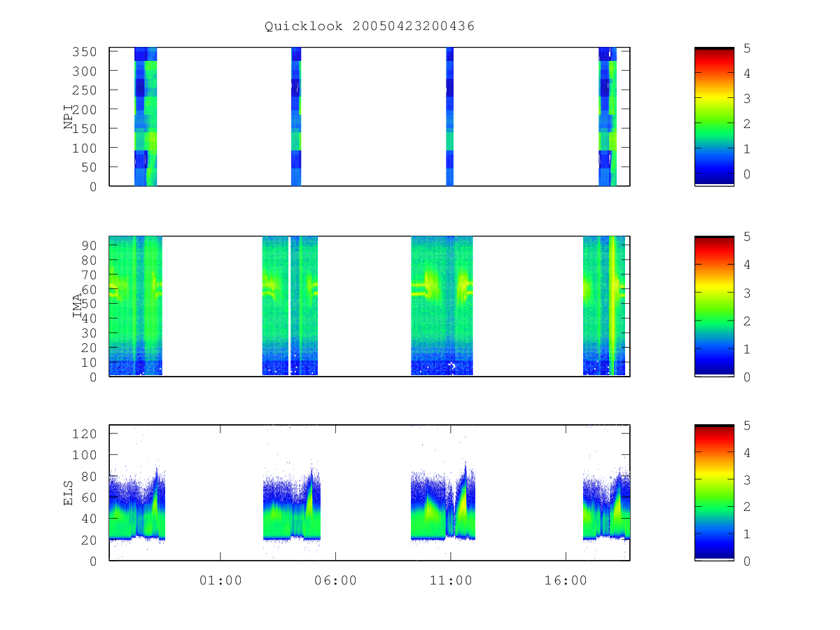Screen dimensions: 840x630
Task: Select the 06:00 time tick label
Action: click(335, 580)
